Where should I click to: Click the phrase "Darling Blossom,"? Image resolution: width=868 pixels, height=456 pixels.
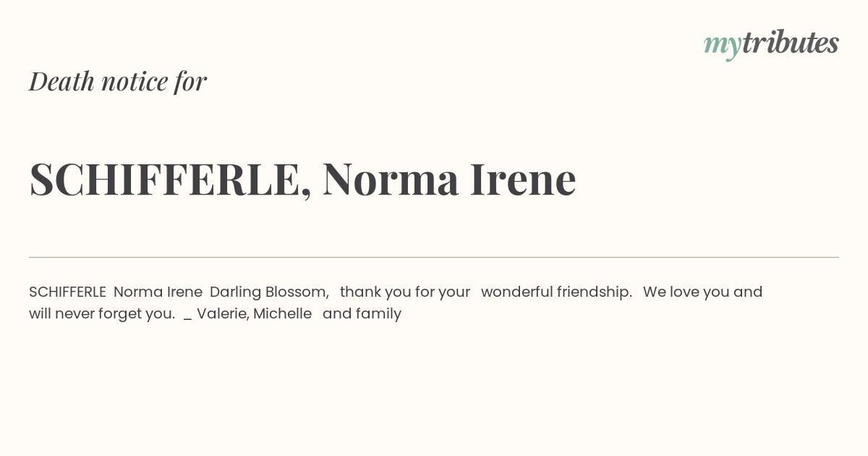269,292
